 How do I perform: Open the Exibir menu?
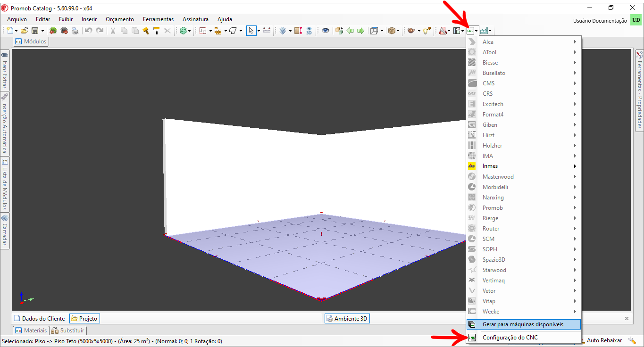tap(66, 19)
